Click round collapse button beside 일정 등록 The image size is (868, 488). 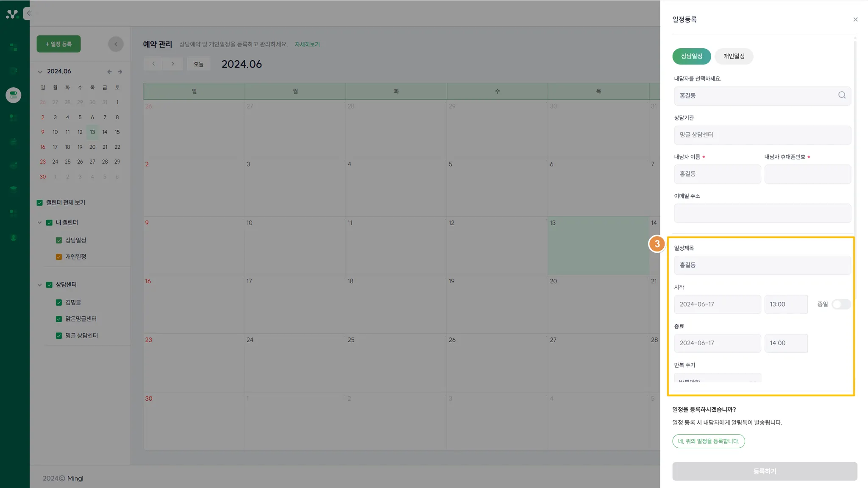(x=116, y=44)
